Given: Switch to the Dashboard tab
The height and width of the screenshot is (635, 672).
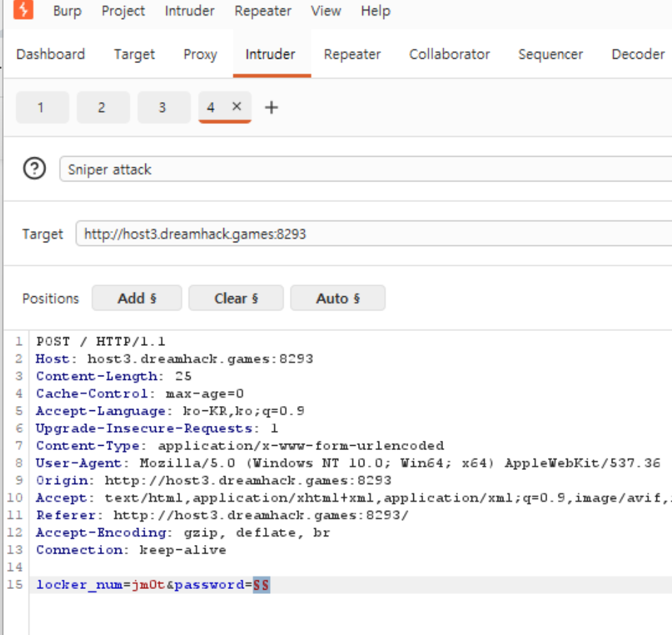Looking at the screenshot, I should [x=50, y=54].
